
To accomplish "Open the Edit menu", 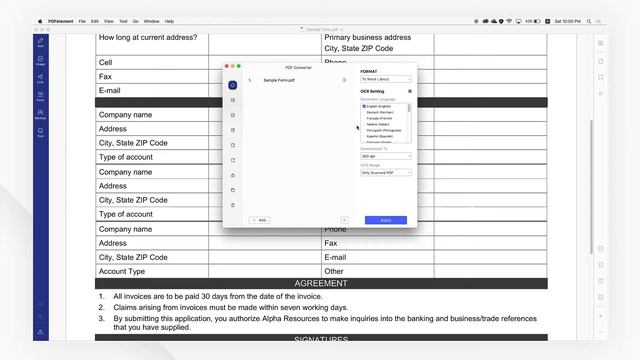I will click(95, 21).
